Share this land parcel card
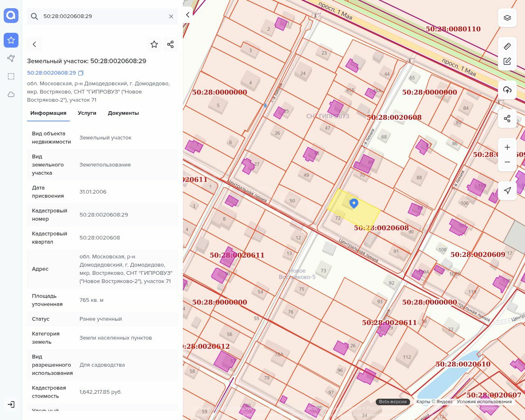 pyautogui.click(x=171, y=44)
